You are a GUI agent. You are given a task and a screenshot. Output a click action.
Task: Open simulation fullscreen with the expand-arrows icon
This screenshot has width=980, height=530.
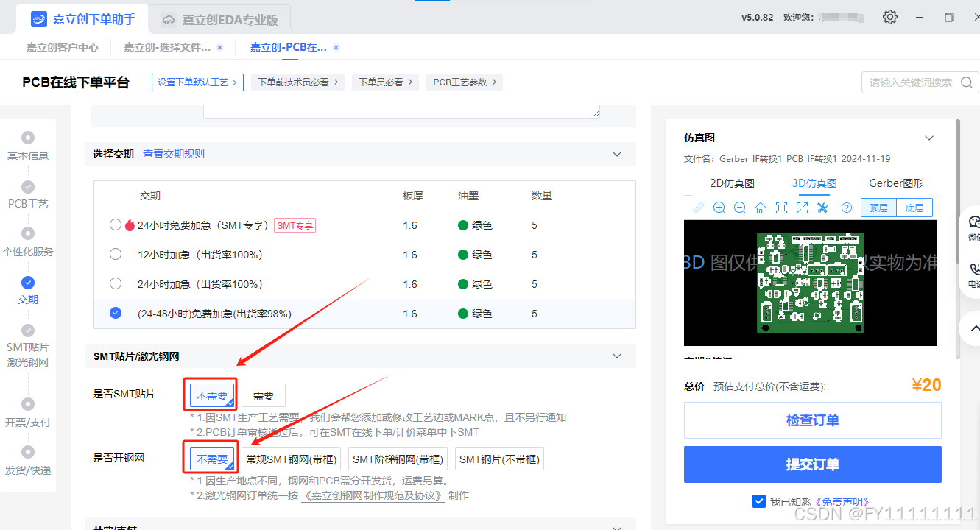point(803,208)
